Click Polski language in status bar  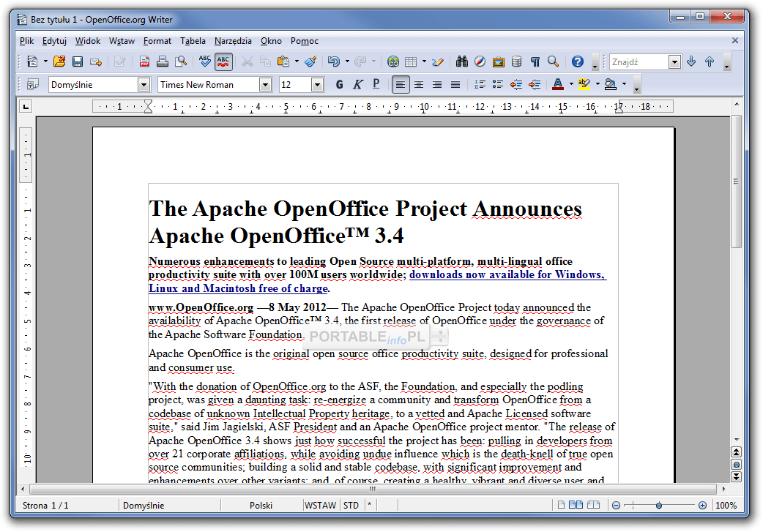pos(261,505)
